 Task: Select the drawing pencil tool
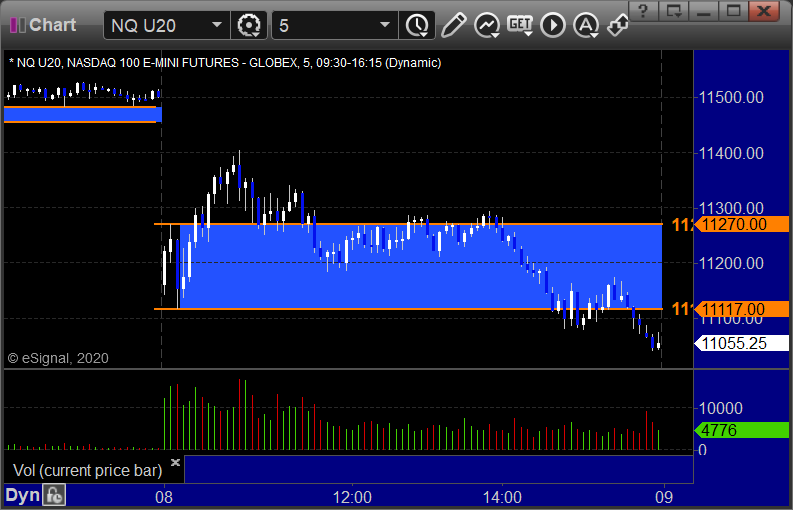453,25
